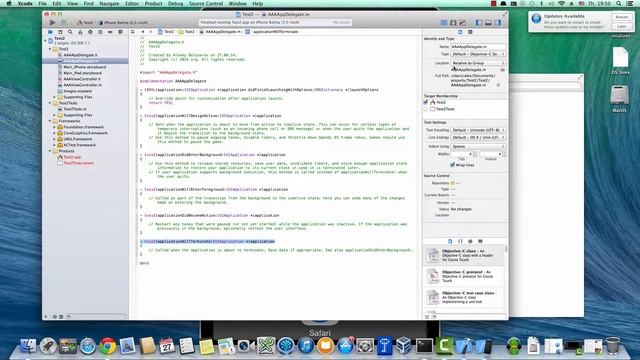Select the Assistant editor button
Image resolution: width=640 pixels, height=360 pixels.
[x=453, y=22]
